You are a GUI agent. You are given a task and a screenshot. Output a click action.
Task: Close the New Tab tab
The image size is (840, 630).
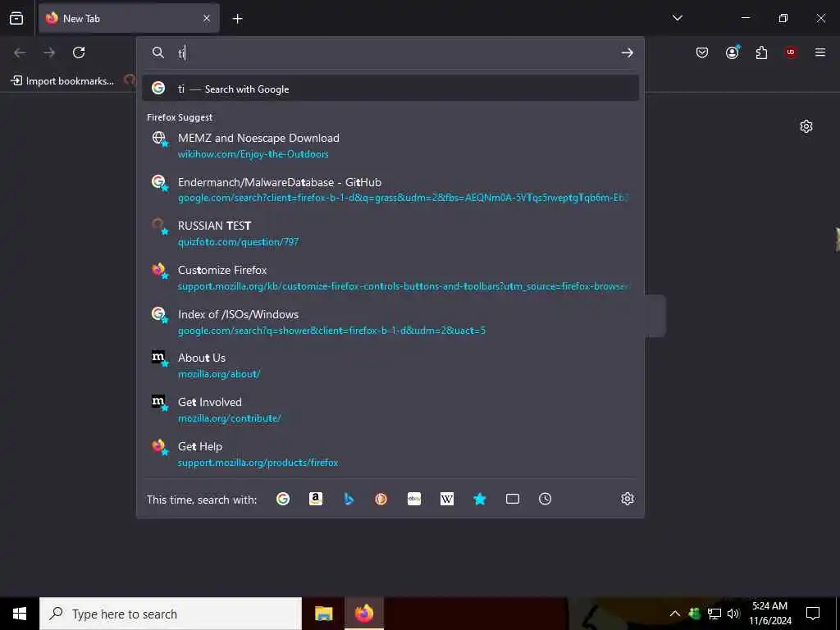207,18
